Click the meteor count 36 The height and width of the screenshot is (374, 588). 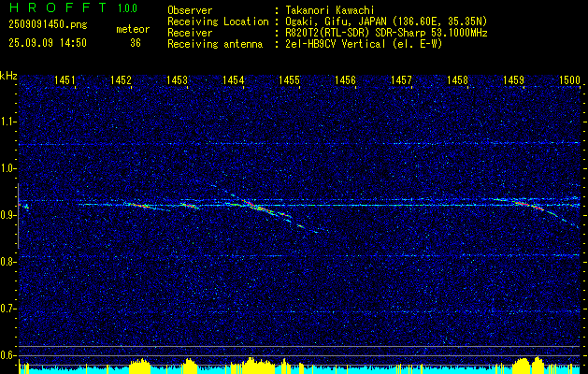tap(136, 43)
